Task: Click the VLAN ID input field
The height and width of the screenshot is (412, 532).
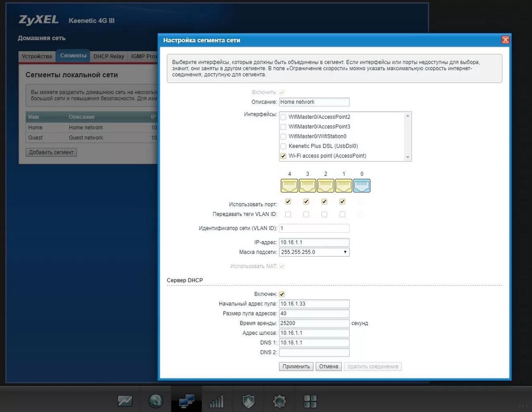Action: tap(314, 228)
